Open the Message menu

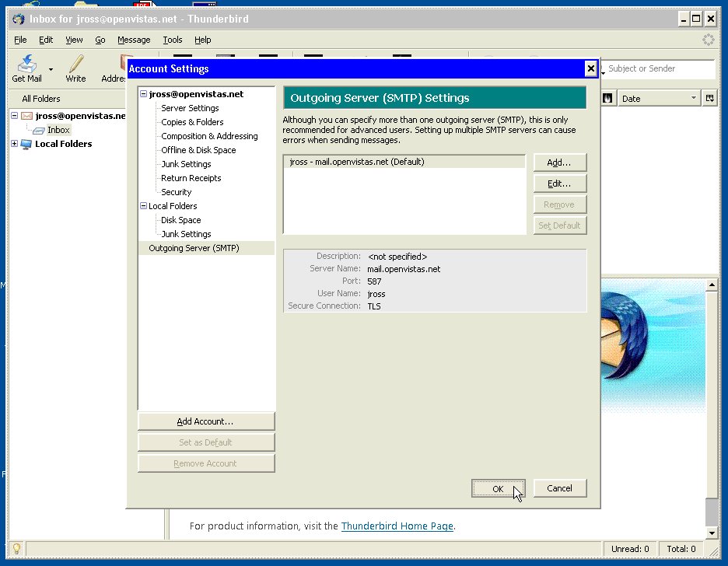134,40
